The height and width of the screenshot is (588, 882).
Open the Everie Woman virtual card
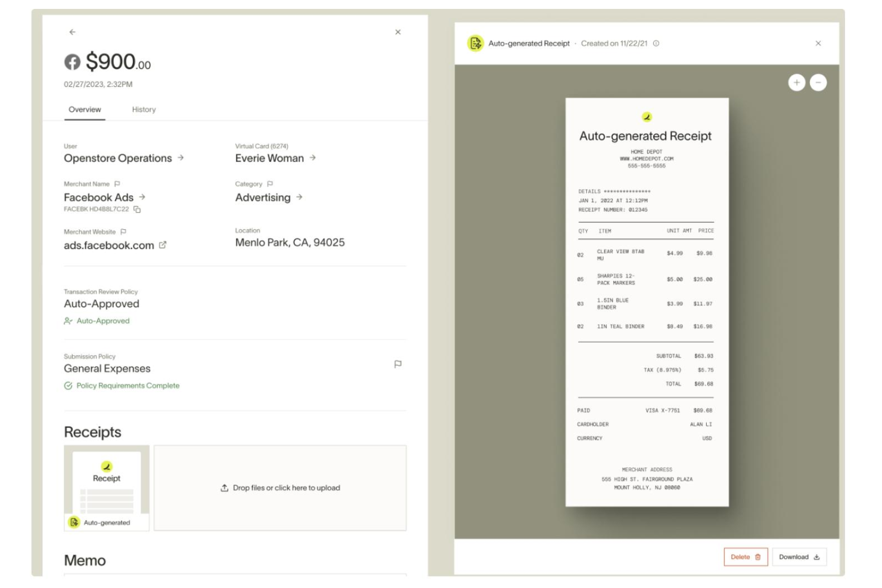269,158
